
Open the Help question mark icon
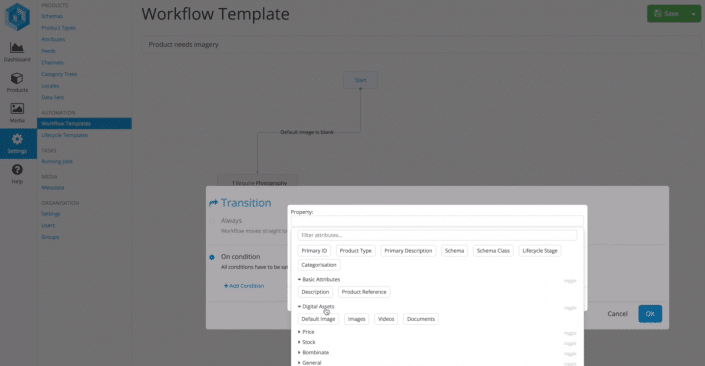pos(17,170)
